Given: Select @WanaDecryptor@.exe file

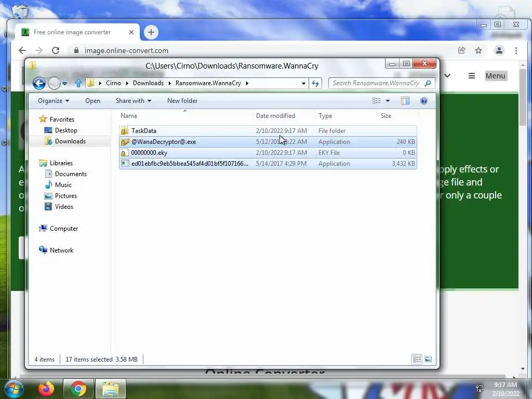Looking at the screenshot, I should pos(268,142).
